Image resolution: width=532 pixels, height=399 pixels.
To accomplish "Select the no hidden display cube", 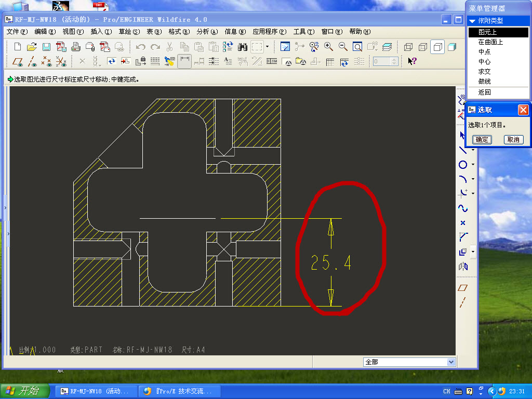I will (437, 47).
